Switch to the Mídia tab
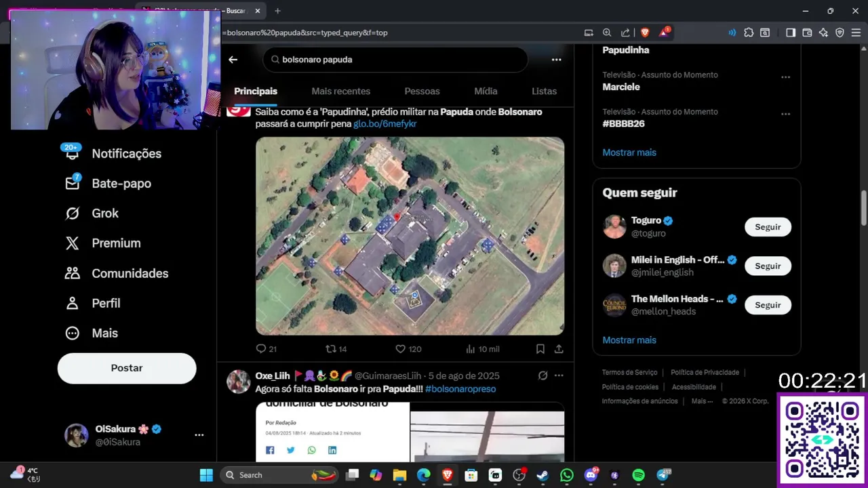 pos(486,91)
